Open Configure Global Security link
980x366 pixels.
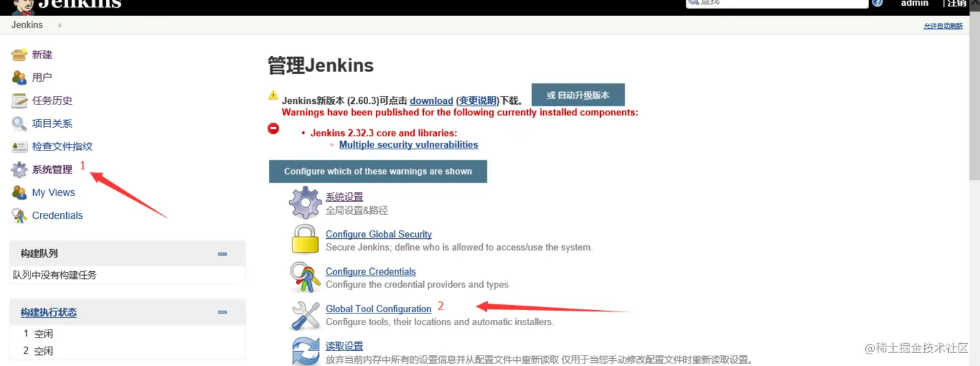pyautogui.click(x=379, y=234)
